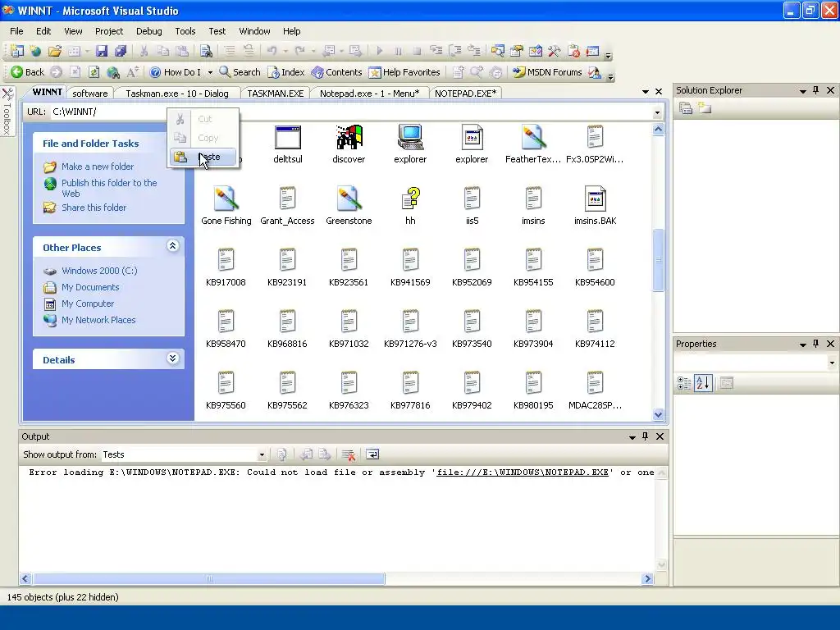Open the help Index

click(x=286, y=72)
